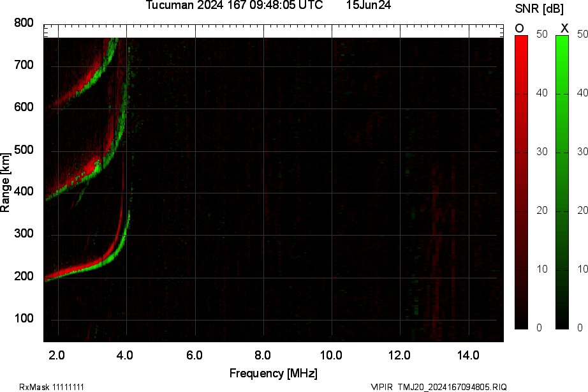Select the 'Frequency [MHz]' axis label

pyautogui.click(x=273, y=373)
